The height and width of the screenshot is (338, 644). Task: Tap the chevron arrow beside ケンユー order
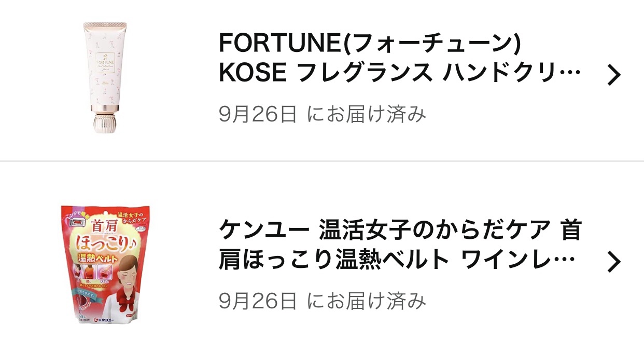(614, 262)
